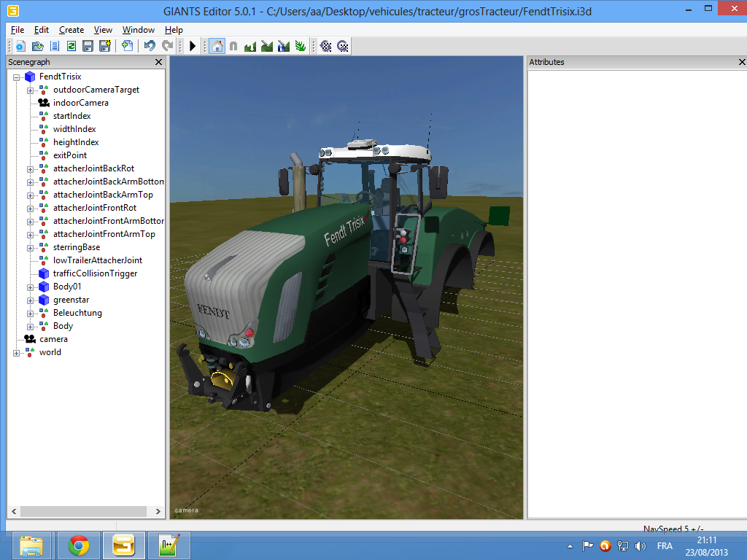Click the camera icon beside indoorCamera
The height and width of the screenshot is (560, 747).
(x=44, y=103)
